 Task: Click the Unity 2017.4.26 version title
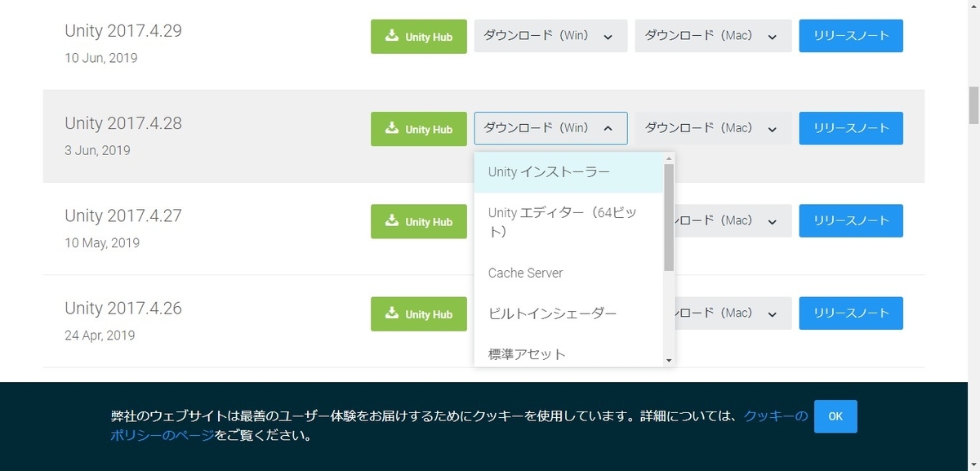[x=123, y=308]
